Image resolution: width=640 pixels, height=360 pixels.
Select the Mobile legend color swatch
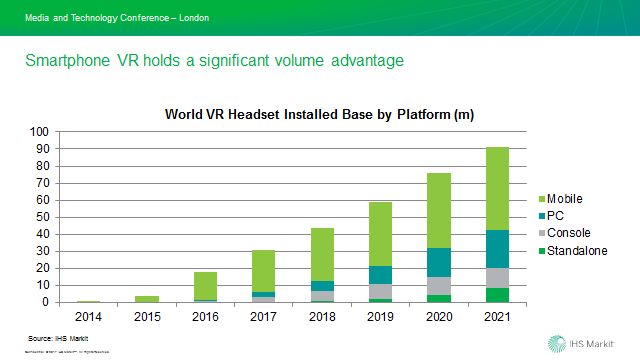(542, 199)
